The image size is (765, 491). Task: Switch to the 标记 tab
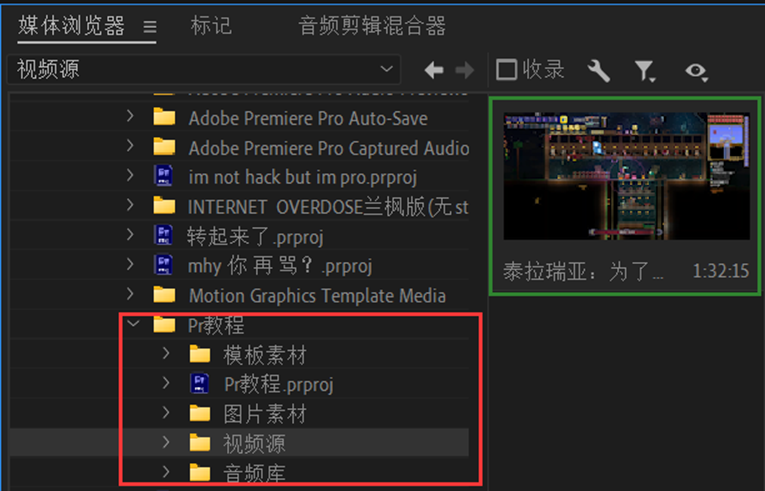pos(211,26)
